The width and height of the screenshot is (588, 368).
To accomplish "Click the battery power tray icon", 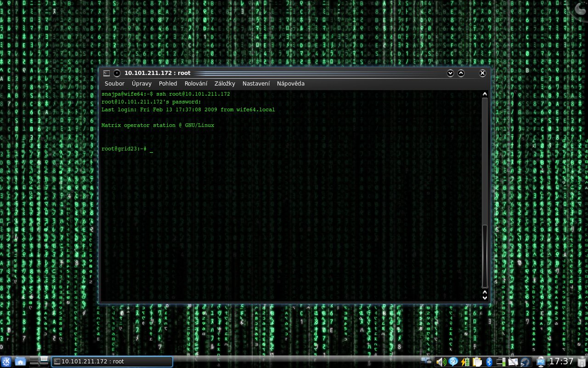I will click(x=465, y=362).
